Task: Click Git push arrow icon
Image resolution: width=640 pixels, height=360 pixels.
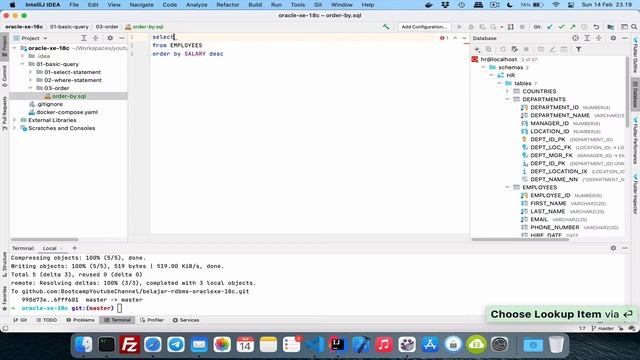Action: click(x=573, y=27)
